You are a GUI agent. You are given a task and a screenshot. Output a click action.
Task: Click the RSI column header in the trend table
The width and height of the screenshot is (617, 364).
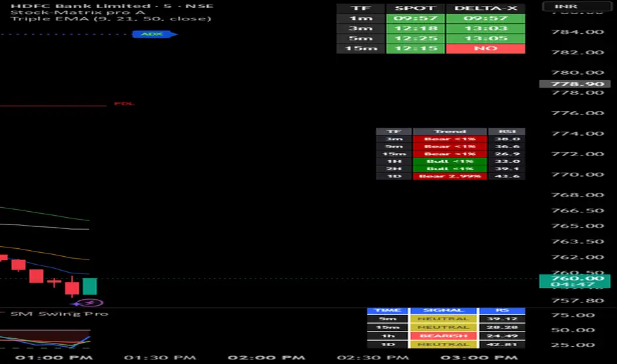(506, 132)
